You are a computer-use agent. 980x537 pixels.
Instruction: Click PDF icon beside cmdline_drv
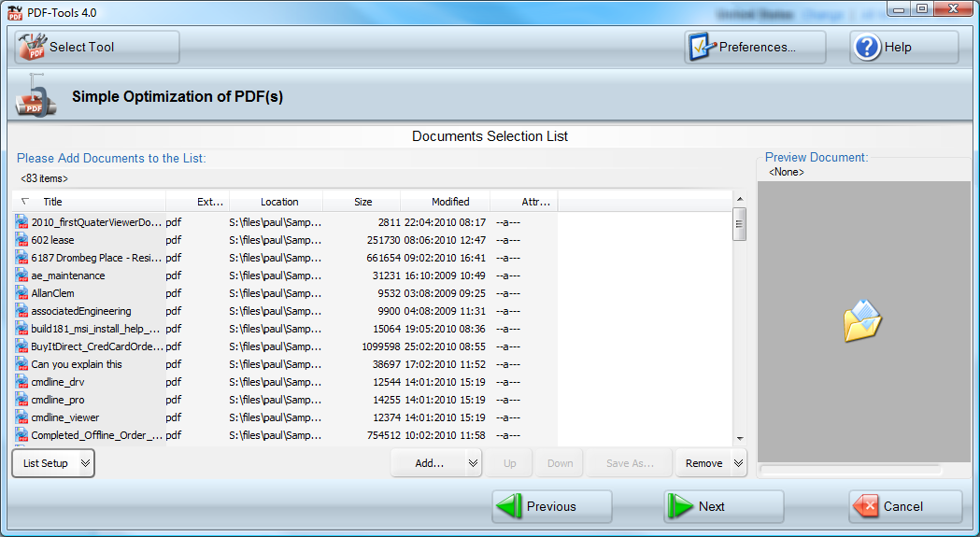pyautogui.click(x=21, y=382)
